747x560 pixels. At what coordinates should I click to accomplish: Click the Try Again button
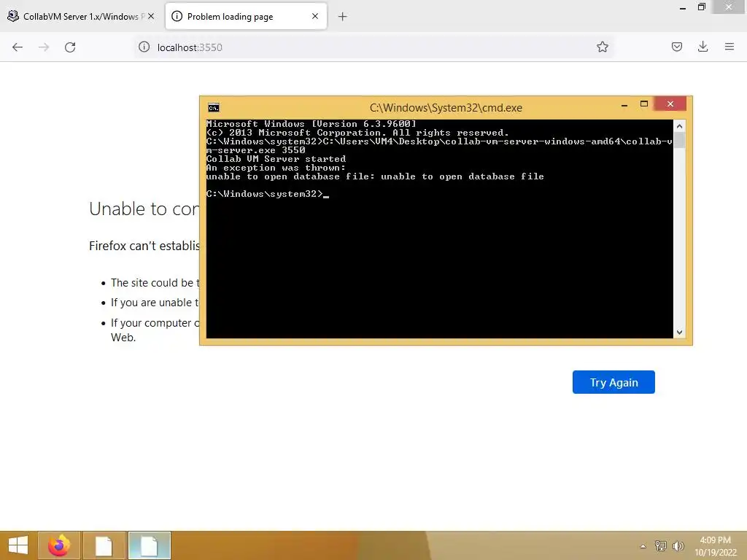[x=614, y=382]
